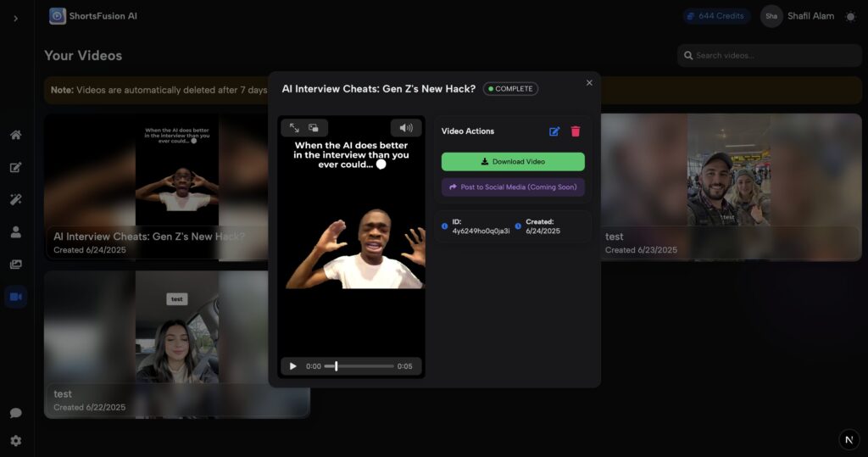The image size is (868, 457).
Task: Click the Your Videos heading
Action: pos(83,55)
